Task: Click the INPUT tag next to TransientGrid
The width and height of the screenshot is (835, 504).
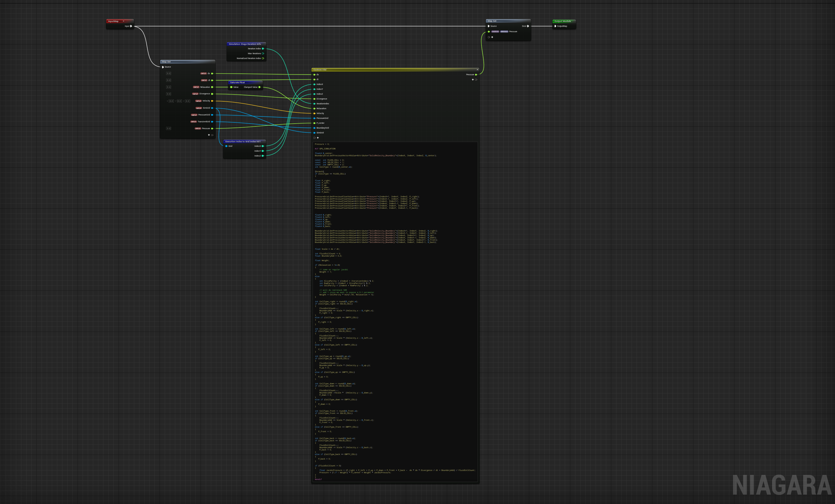Action: pyautogui.click(x=194, y=122)
